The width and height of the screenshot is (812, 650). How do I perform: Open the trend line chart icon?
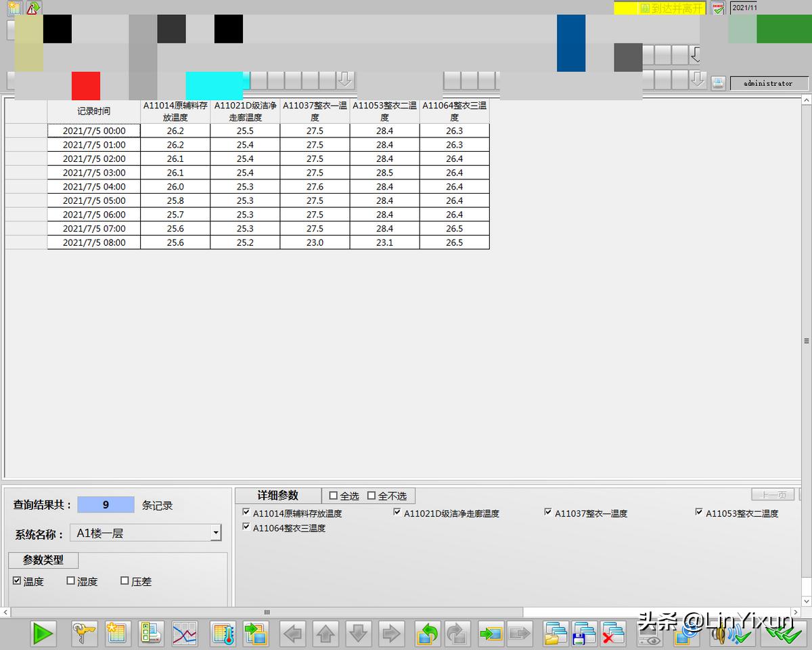tap(185, 634)
